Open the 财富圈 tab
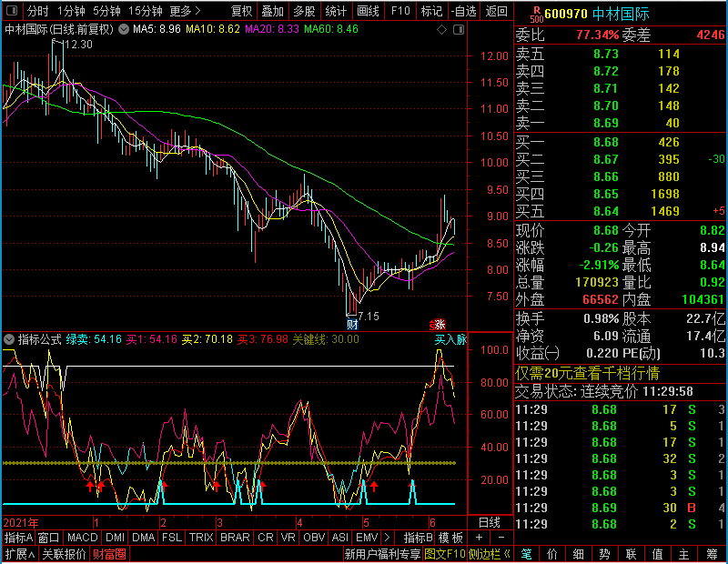 pyautogui.click(x=109, y=554)
